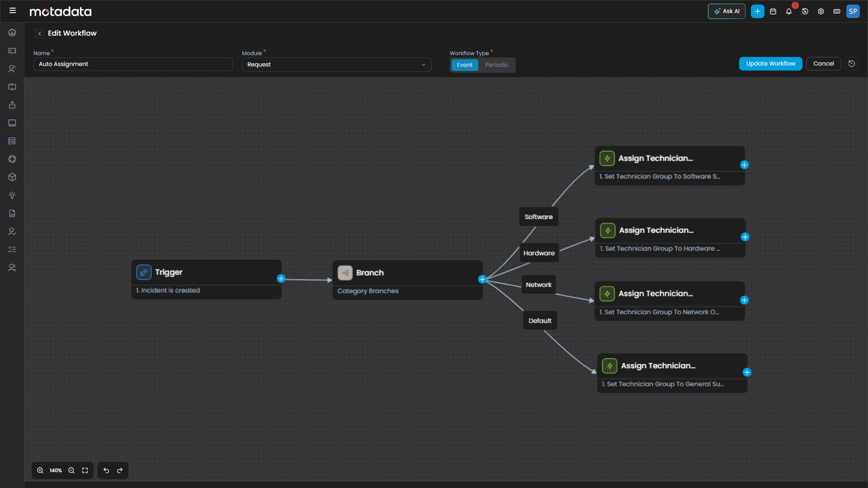The image size is (868, 488).
Task: Open the keyboard shortcuts icon
Action: tap(837, 11)
